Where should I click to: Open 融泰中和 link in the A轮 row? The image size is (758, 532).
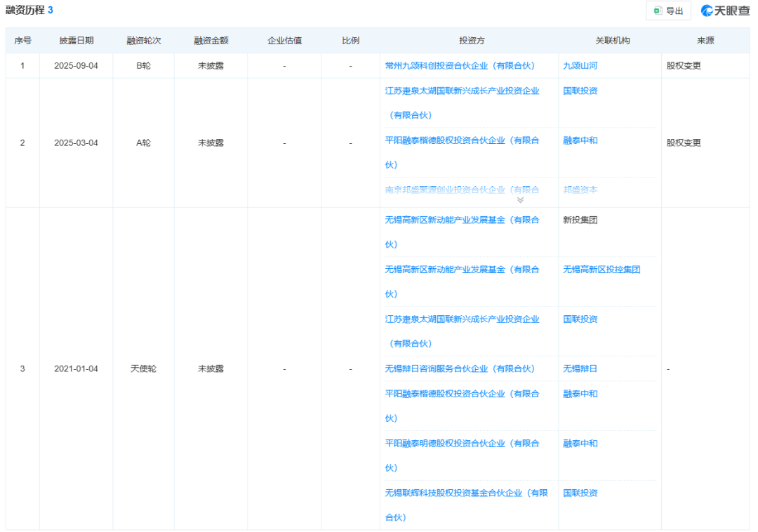580,140
